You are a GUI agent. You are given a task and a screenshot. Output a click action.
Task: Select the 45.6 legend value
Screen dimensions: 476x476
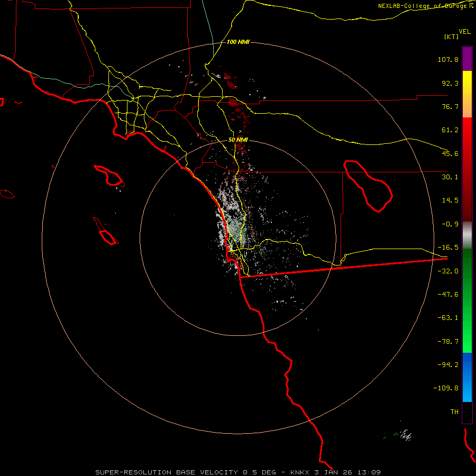pos(450,153)
